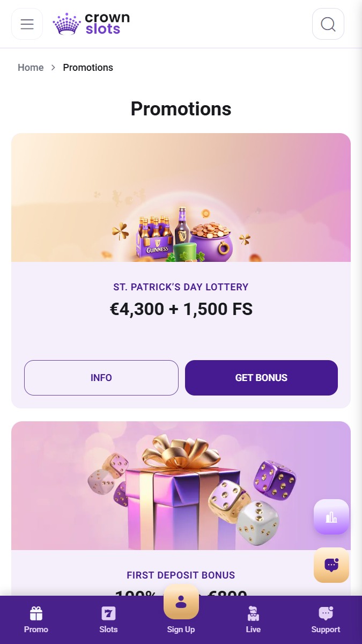Go to Home breadcrumb link

[x=31, y=68]
